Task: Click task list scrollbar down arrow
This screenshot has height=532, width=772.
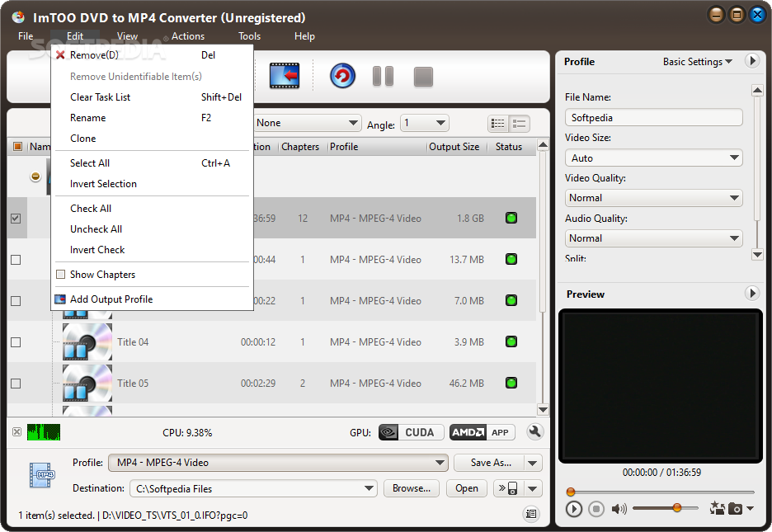Action: tap(543, 409)
